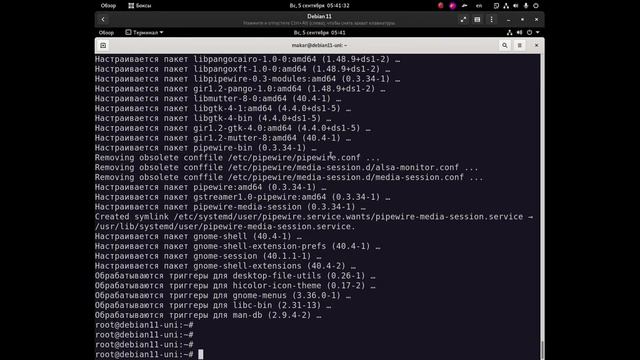
Task: Click terminal vertical scrollbar
Action: click(542, 350)
